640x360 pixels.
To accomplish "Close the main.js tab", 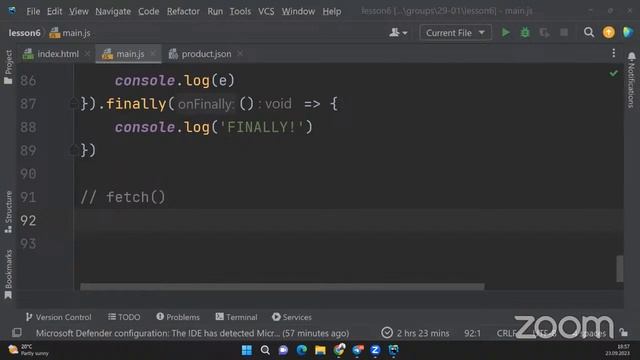I will coord(153,53).
